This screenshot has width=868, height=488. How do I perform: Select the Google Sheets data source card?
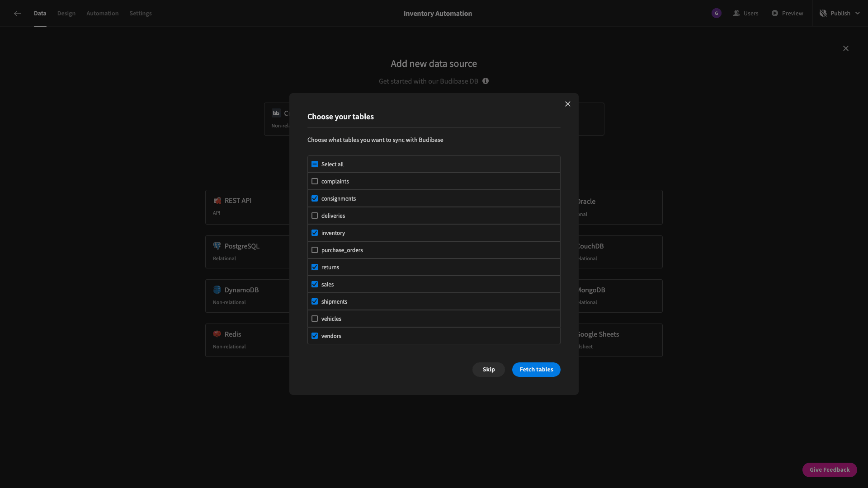coord(620,340)
